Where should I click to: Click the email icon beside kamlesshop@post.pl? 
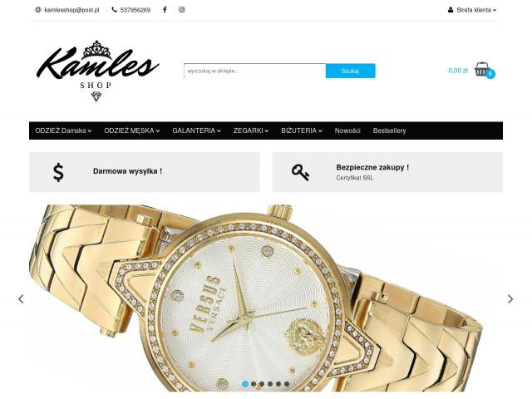(x=38, y=10)
